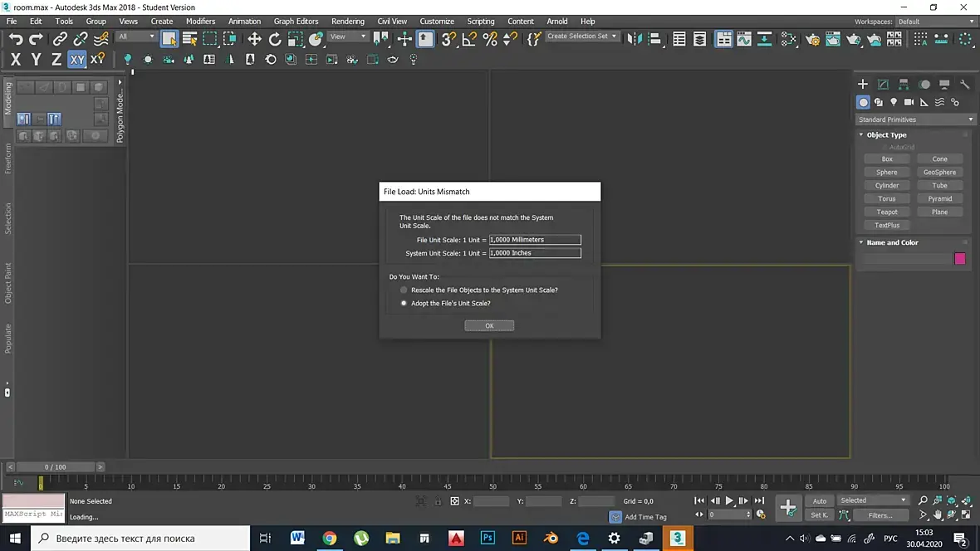The width and height of the screenshot is (980, 551).
Task: Select Adopt the File's Unit Scale option
Action: pos(404,304)
